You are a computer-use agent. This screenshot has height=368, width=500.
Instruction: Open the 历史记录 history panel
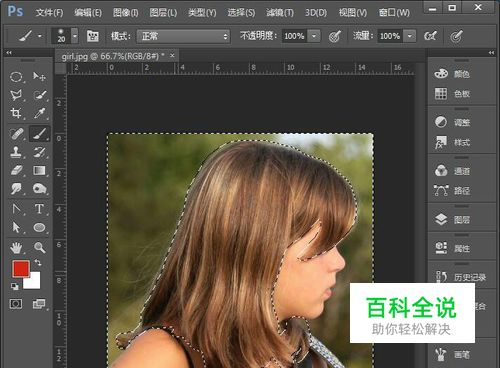click(461, 277)
